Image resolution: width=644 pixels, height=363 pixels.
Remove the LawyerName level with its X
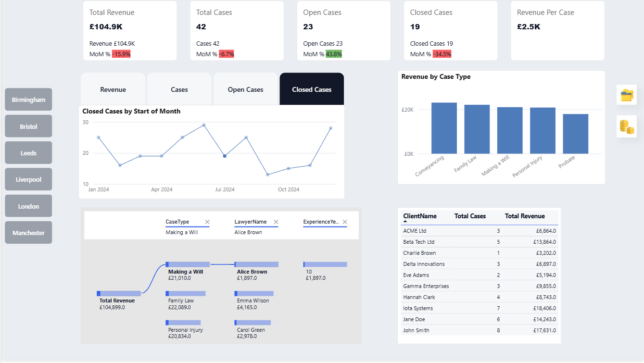(276, 222)
